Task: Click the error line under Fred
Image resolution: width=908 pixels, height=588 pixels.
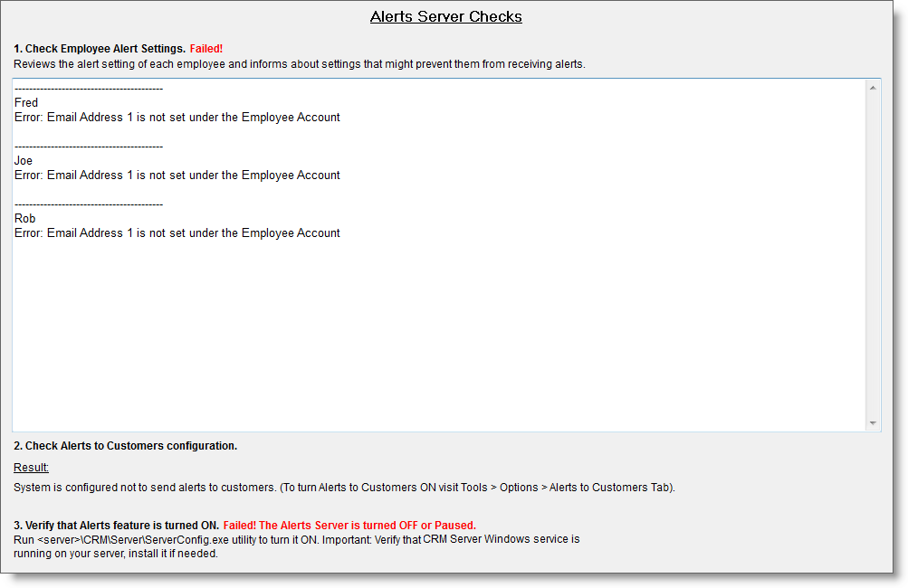Action: 177,118
